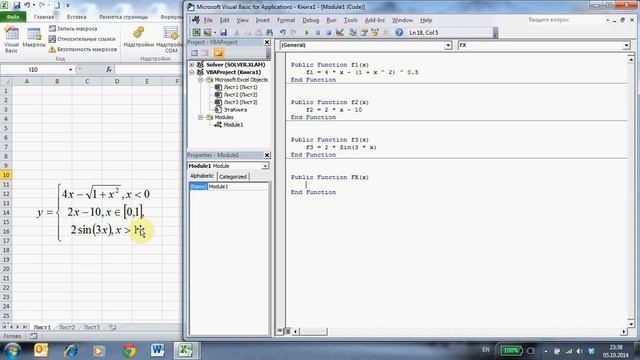Image resolution: width=640 pixels, height=360 pixels.
Task: Click the Ask a question help box
Action: coord(562,20)
